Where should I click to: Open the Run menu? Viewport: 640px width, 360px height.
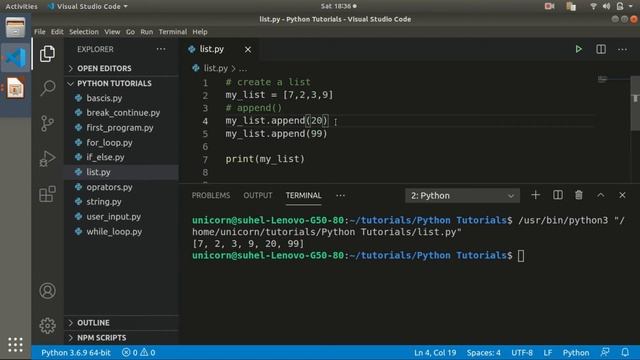pos(147,31)
